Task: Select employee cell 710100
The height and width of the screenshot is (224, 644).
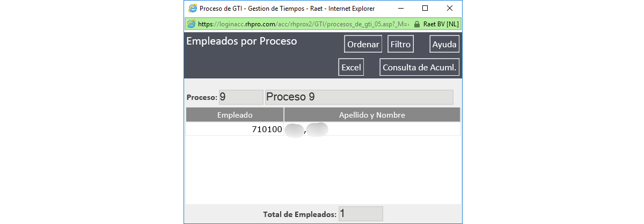Action: tap(235, 129)
